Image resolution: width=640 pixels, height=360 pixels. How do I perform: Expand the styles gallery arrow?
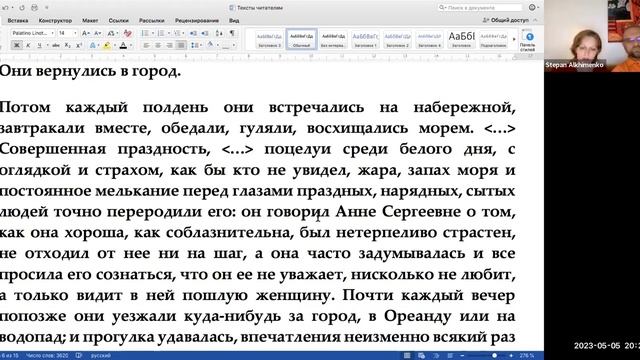pos(514,40)
